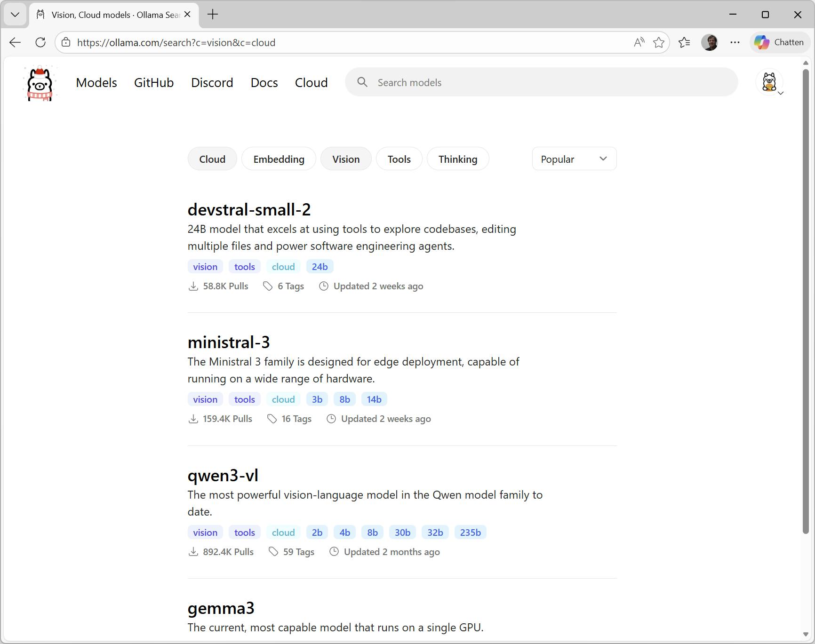
Task: Click the download icon beside 58.8K Pulls
Action: (x=193, y=286)
